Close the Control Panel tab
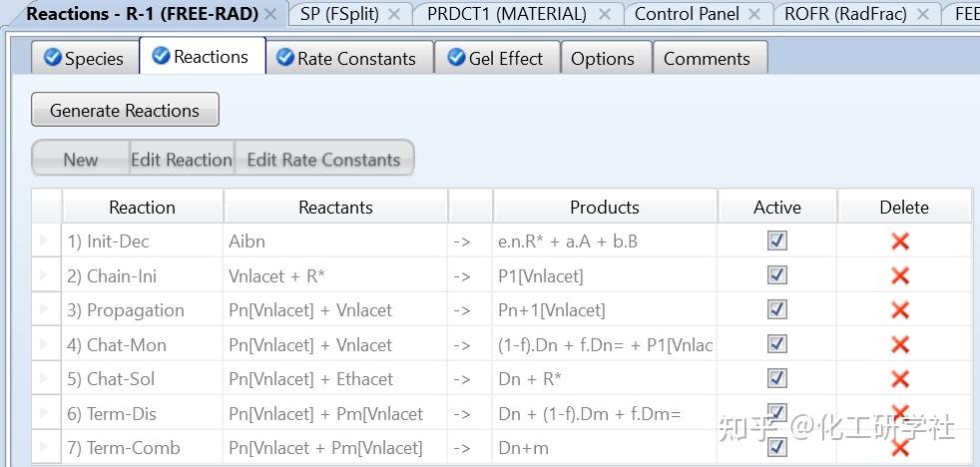 (754, 14)
